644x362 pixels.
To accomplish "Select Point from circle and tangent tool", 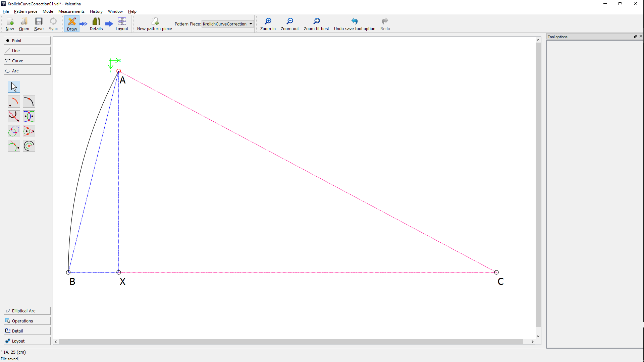I will coord(29,131).
